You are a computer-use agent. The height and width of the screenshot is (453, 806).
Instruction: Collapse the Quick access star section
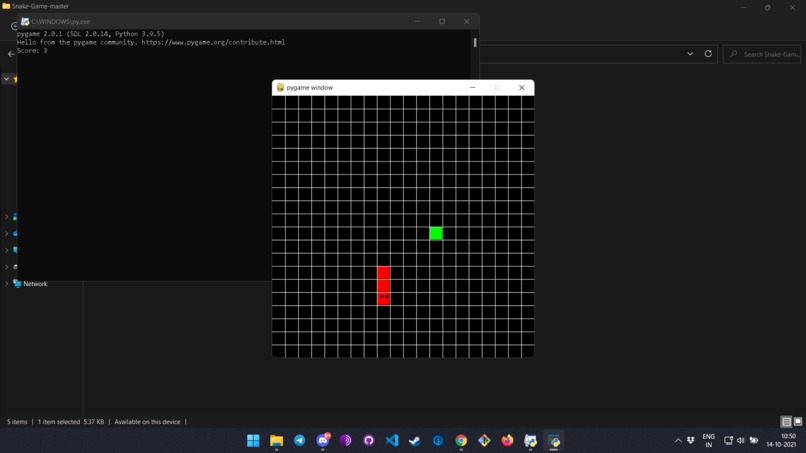(x=6, y=79)
